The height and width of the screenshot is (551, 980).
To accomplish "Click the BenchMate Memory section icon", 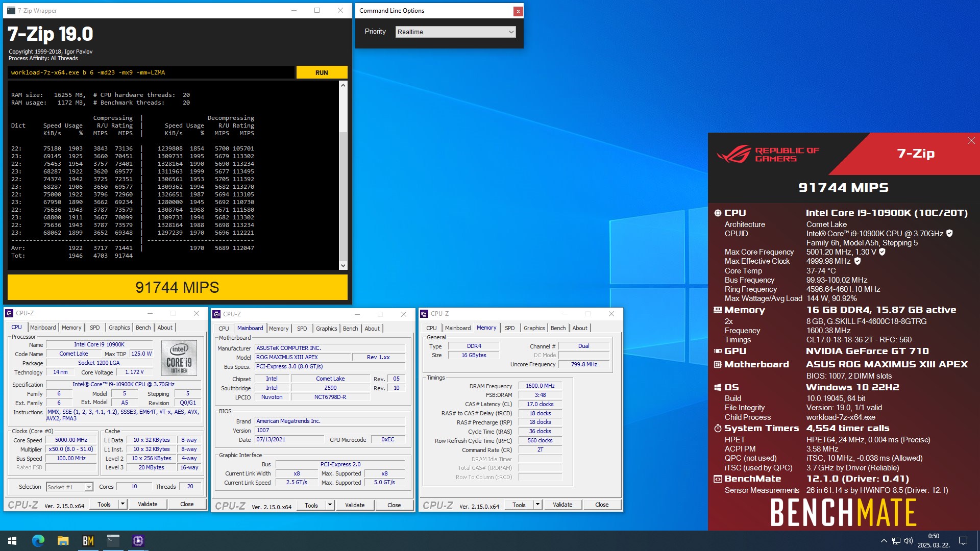I will [718, 310].
